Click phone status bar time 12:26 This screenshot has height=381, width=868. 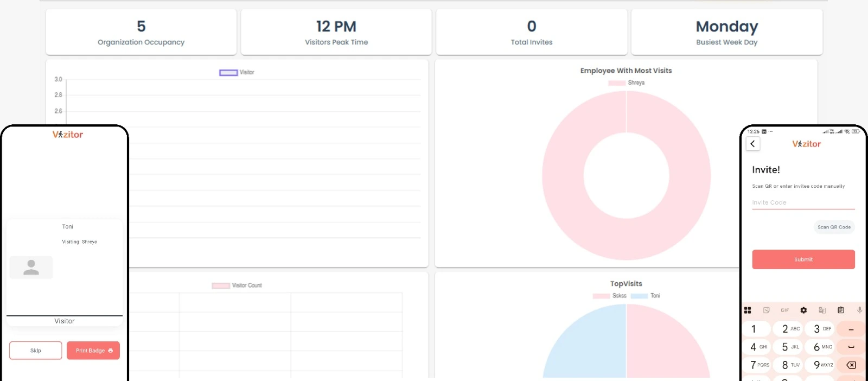click(x=754, y=131)
